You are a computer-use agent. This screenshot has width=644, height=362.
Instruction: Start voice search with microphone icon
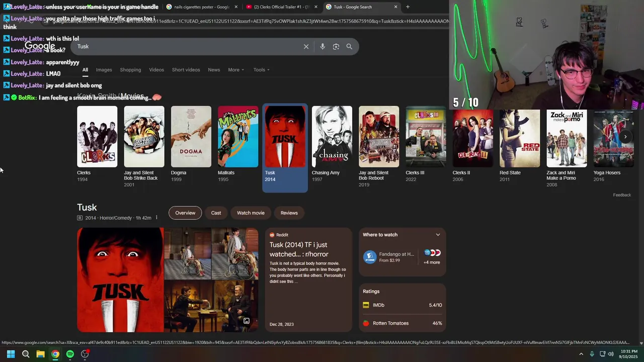point(323,46)
